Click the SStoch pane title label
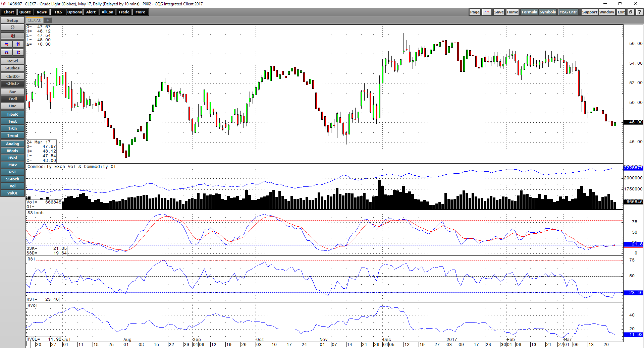 (36, 213)
